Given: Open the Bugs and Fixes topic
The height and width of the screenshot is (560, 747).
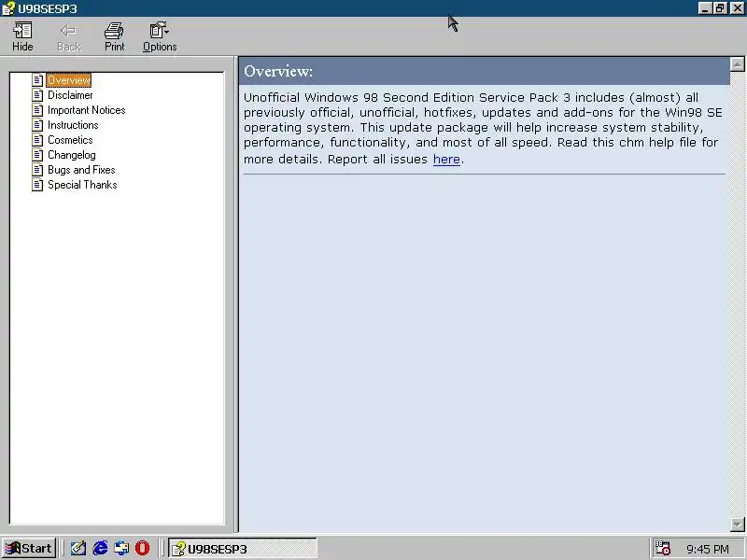Looking at the screenshot, I should (x=81, y=170).
